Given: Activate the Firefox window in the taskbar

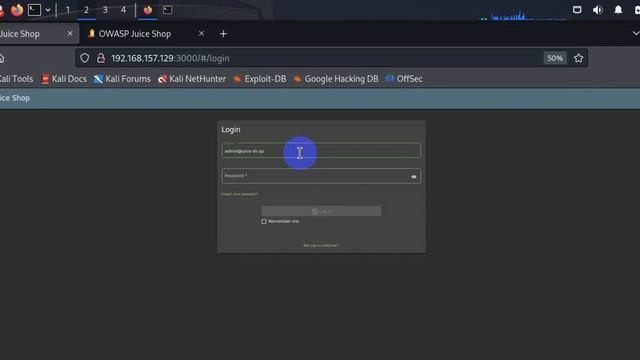Looking at the screenshot, I should tap(148, 10).
